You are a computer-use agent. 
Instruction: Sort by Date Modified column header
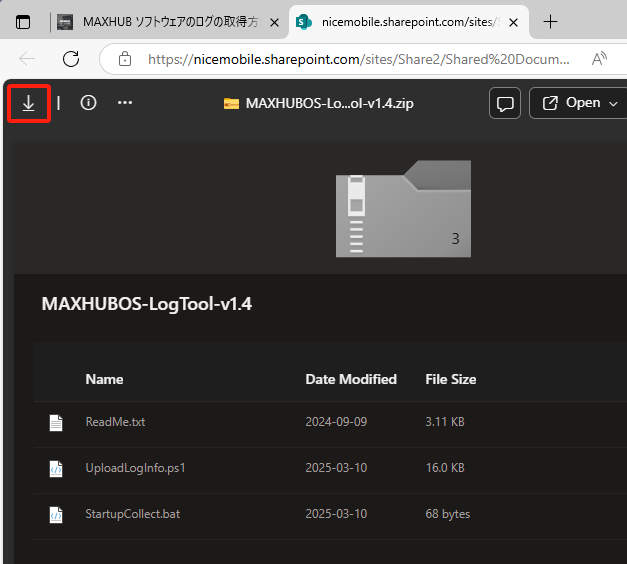pos(351,379)
